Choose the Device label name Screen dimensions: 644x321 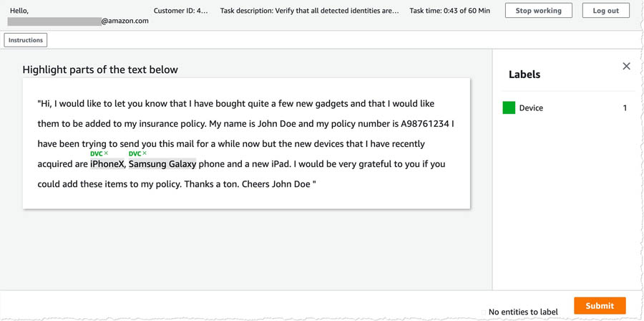coord(531,108)
